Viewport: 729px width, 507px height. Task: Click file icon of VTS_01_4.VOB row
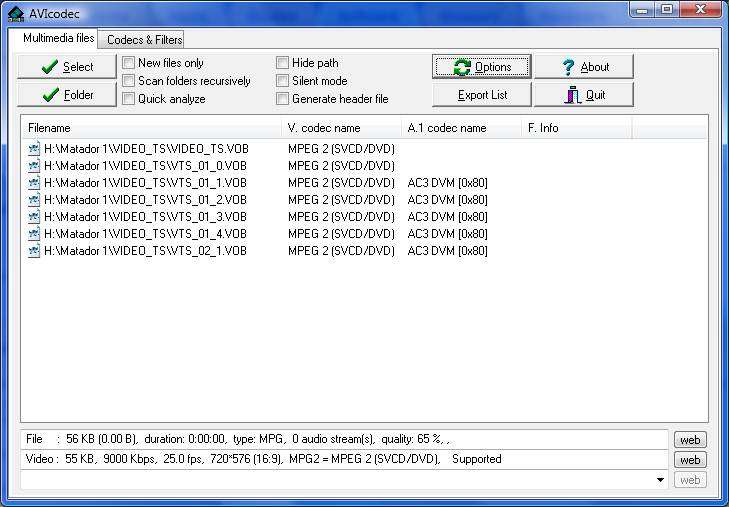tap(34, 234)
